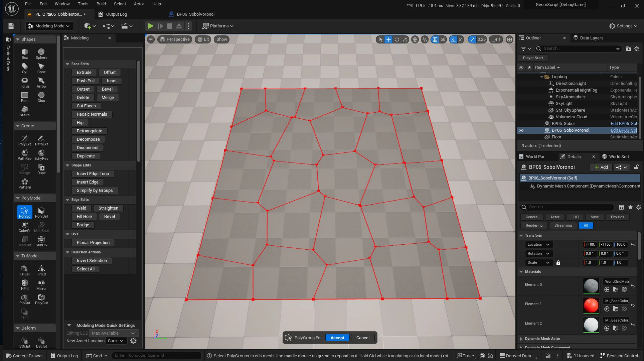644x361 pixels.
Task: Collapse the Face Edits section
Action: click(x=67, y=64)
